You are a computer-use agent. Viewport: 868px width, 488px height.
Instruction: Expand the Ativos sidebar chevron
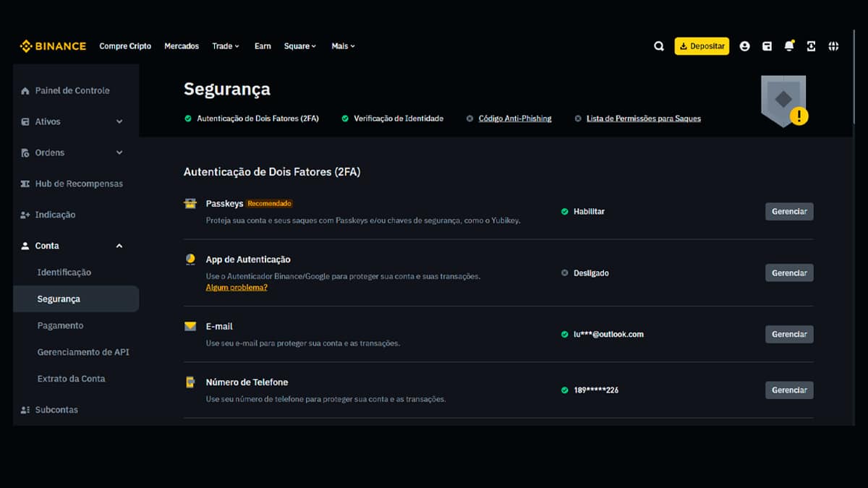pos(119,122)
